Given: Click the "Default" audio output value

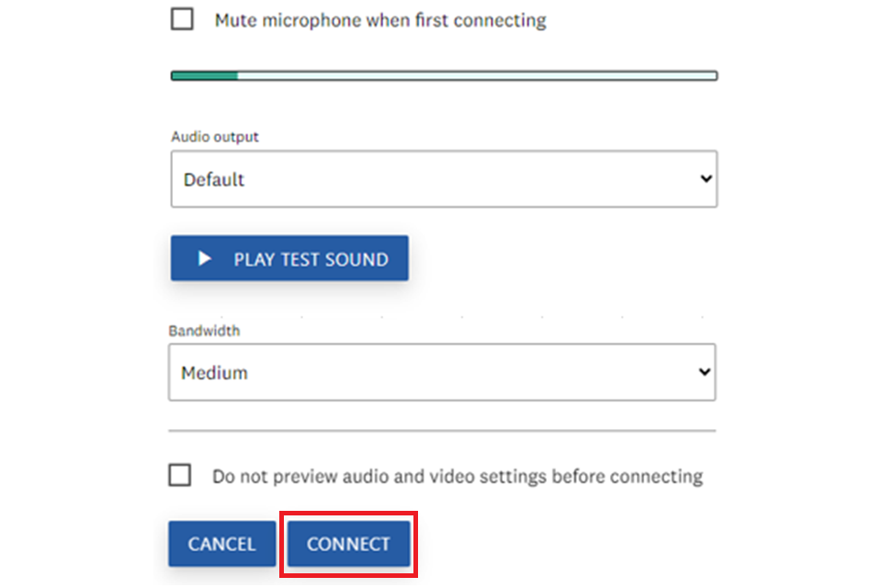Looking at the screenshot, I should [214, 179].
